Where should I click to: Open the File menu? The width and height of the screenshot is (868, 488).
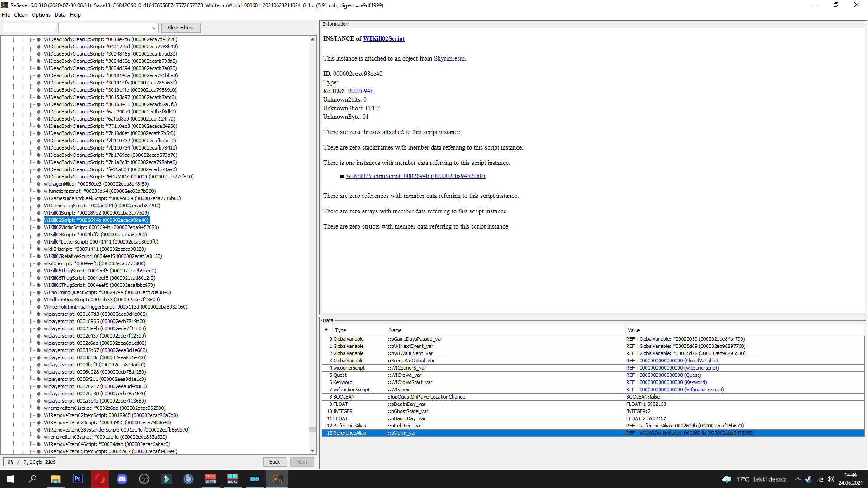[6, 15]
